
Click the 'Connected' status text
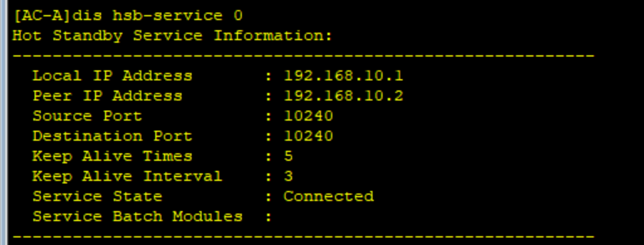pos(329,197)
